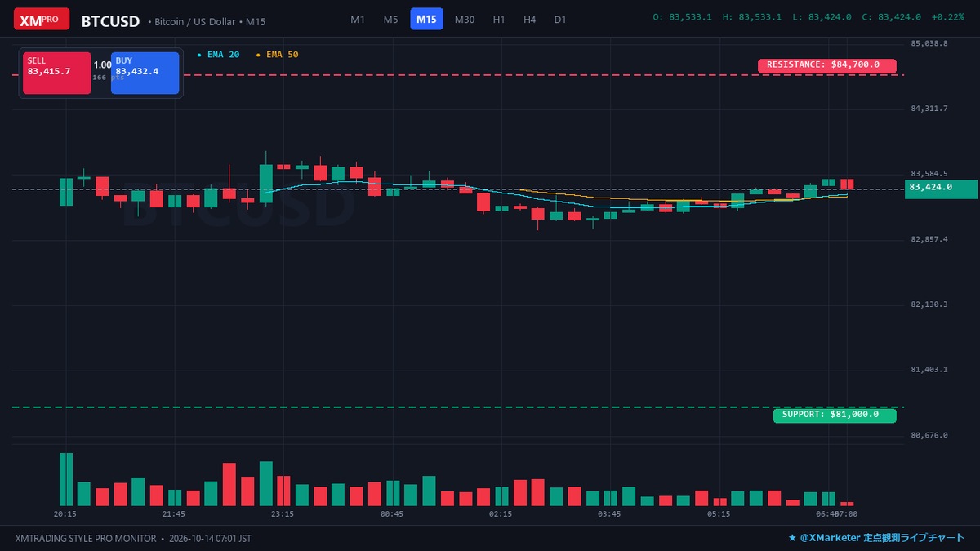Screen dimensions: 980x551
Task: Switch to the H1 timeframe
Action: coord(499,20)
